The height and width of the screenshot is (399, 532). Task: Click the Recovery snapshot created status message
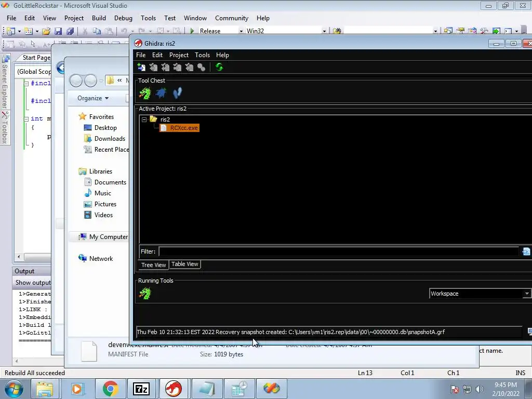(x=291, y=332)
